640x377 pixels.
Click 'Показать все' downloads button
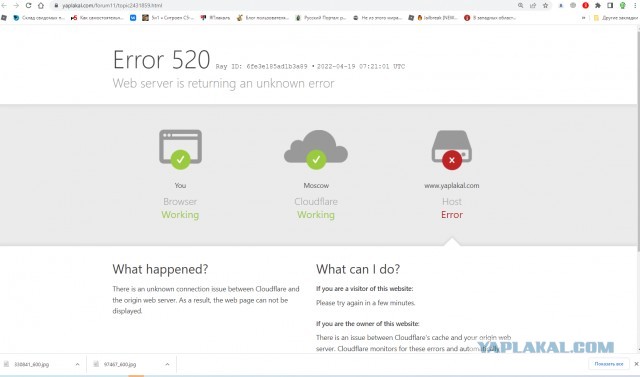(x=609, y=364)
